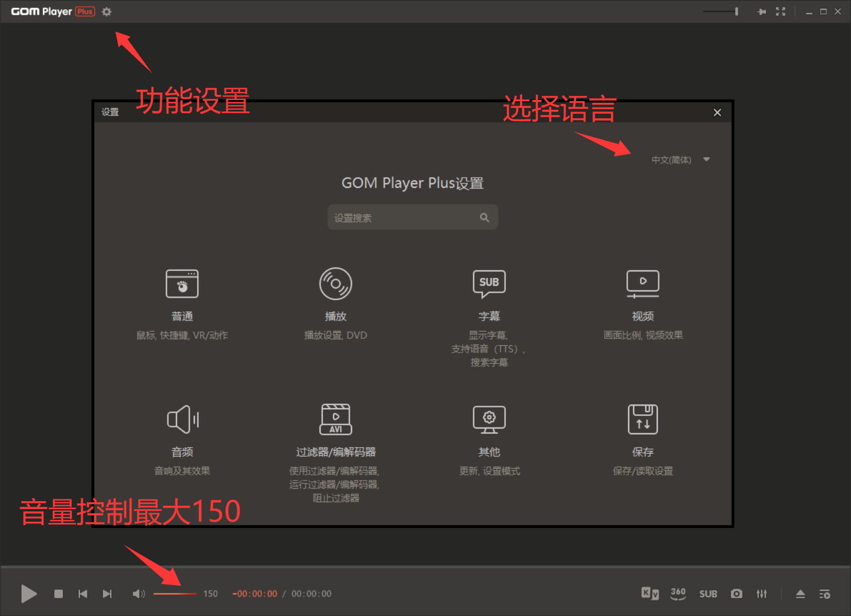Click the 搜索字幕 text under 字幕
Image resolution: width=851 pixels, height=616 pixels.
click(489, 363)
